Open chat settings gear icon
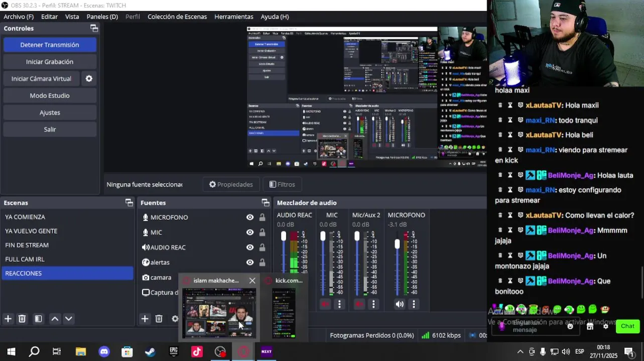 tap(606, 326)
